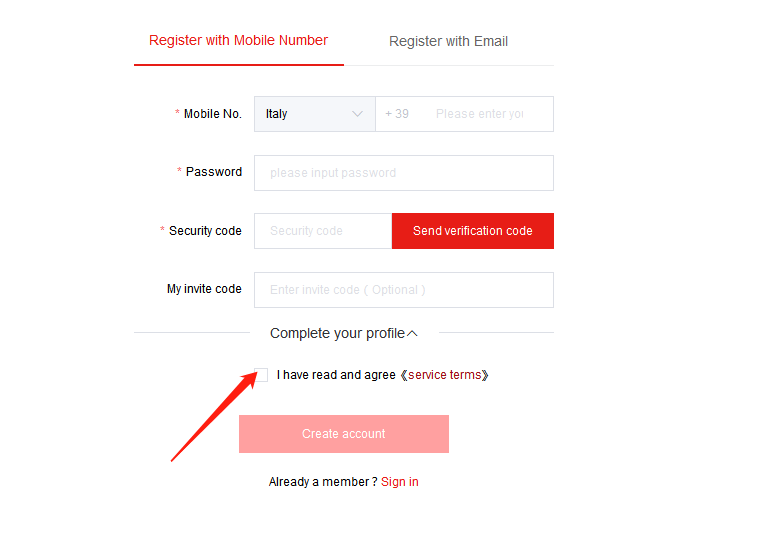Focus the invite code optional field
Image resolution: width=759 pixels, height=550 pixels.
point(404,290)
